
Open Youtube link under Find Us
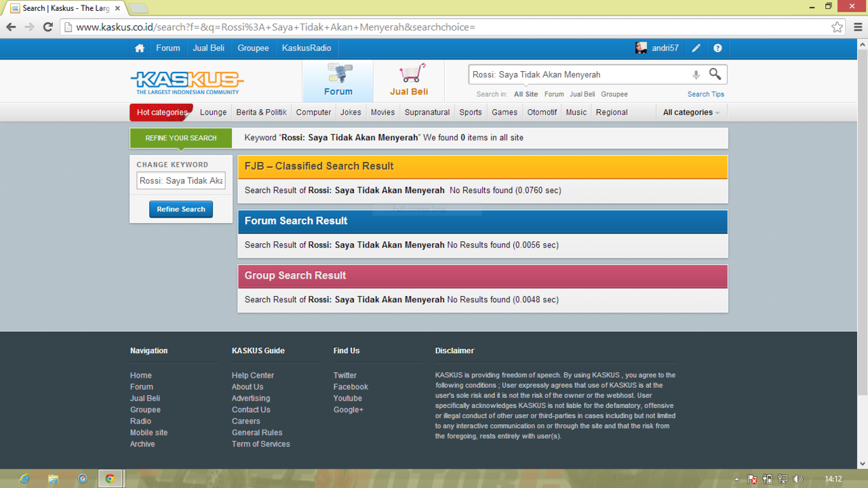tap(348, 399)
